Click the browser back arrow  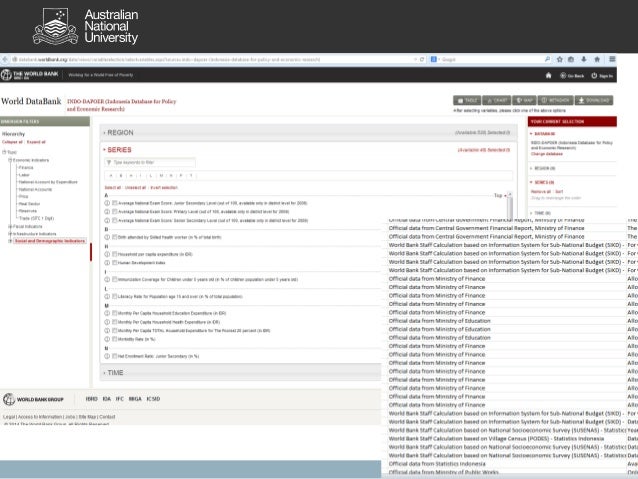[x=5, y=59]
